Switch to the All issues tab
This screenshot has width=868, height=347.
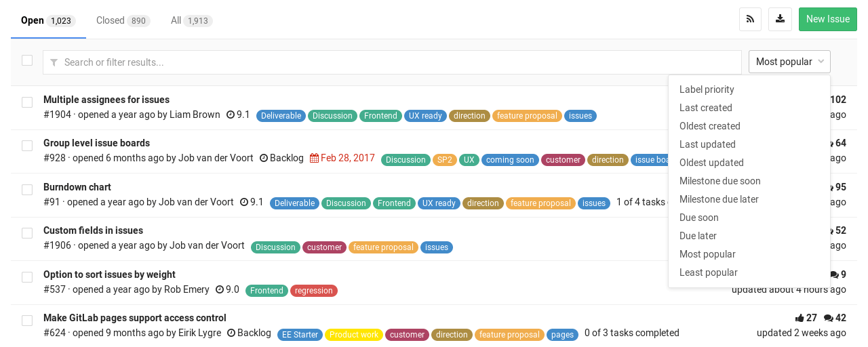tap(191, 20)
